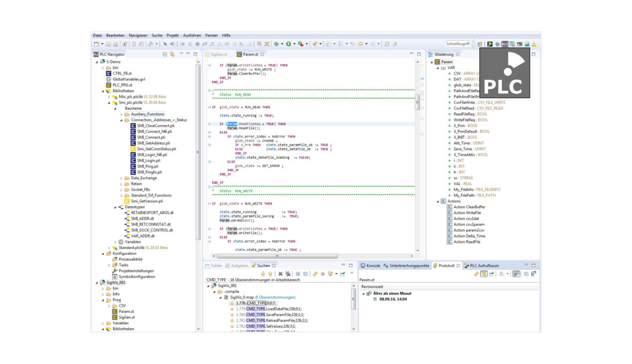Select SMI_Login.pli in the navigator tree
Image resolution: width=632 pixels, height=364 pixels.
click(x=148, y=161)
